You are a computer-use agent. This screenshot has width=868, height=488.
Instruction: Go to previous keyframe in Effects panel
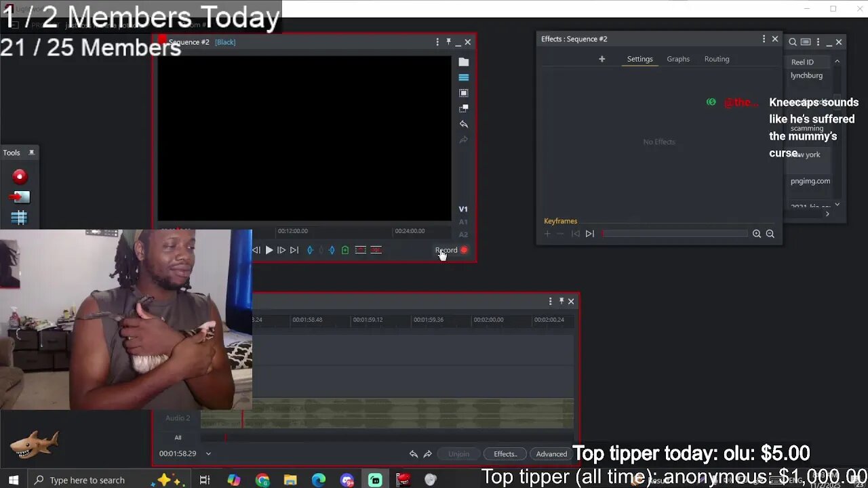(x=576, y=234)
